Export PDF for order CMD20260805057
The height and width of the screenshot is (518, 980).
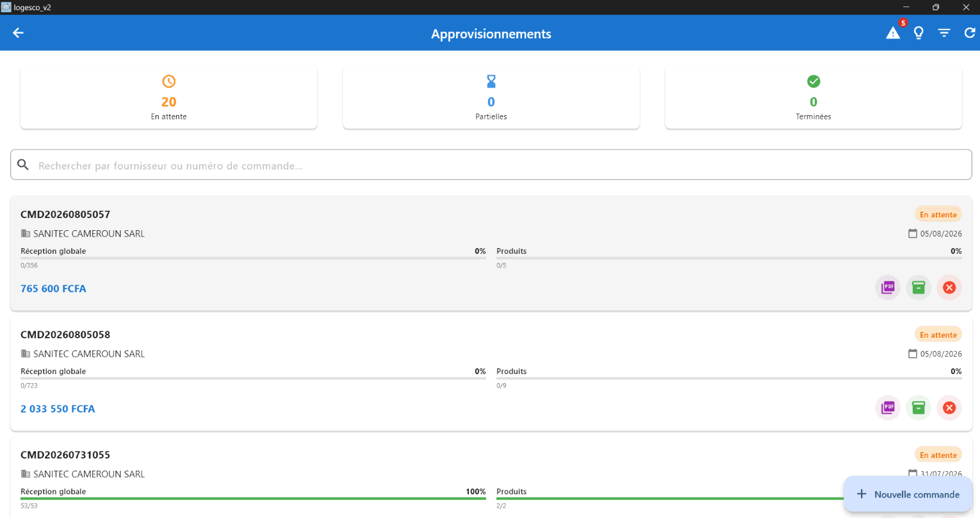pyautogui.click(x=888, y=288)
